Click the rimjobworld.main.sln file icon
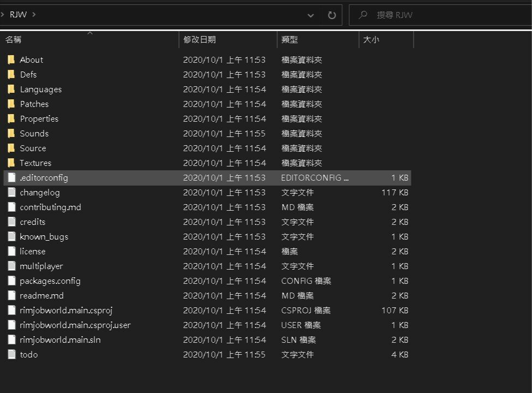532x393 pixels. [x=11, y=340]
